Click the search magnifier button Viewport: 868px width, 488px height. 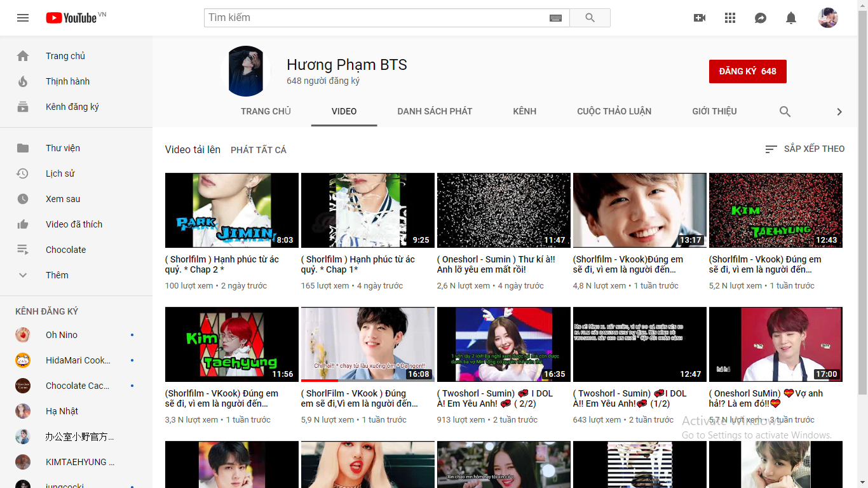590,18
